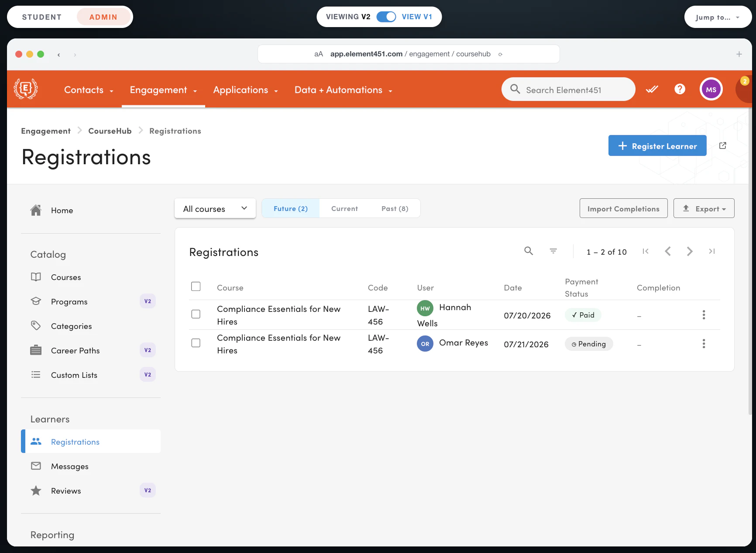
Task: Select the Admin view
Action: [x=103, y=17]
